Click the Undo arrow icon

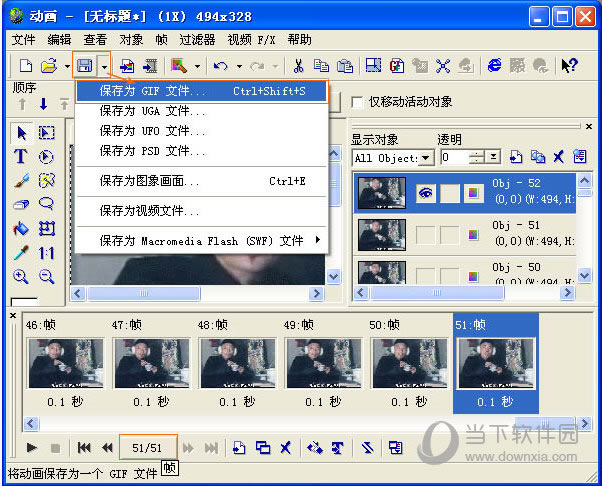[220, 66]
